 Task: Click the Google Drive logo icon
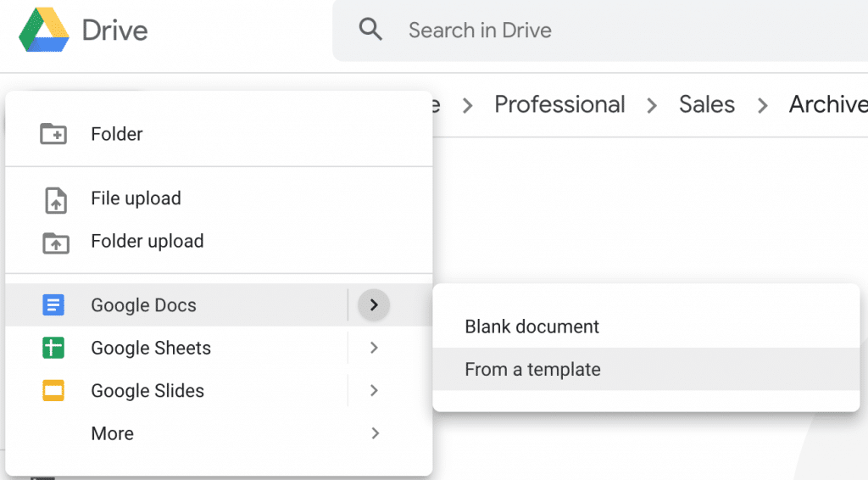[44, 31]
